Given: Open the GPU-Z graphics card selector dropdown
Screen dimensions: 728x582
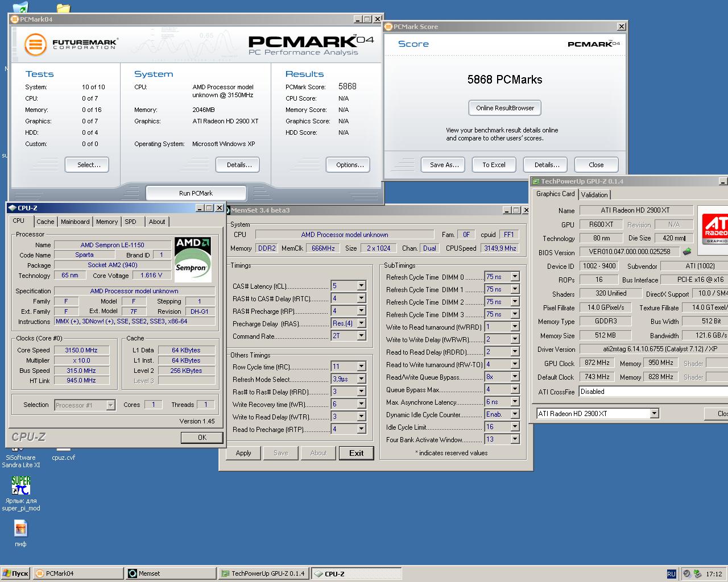Looking at the screenshot, I should [654, 413].
